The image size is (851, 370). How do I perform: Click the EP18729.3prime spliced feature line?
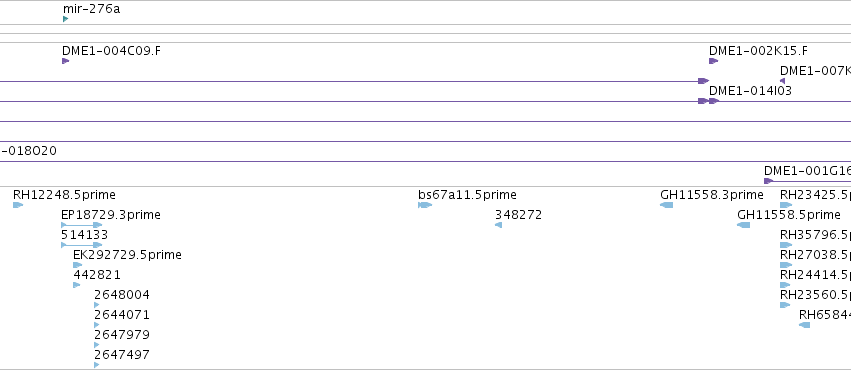pos(81,225)
